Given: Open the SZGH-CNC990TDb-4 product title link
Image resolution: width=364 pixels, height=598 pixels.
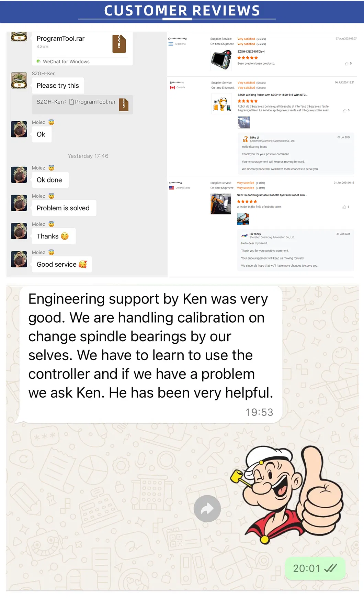Looking at the screenshot, I should click(x=251, y=52).
